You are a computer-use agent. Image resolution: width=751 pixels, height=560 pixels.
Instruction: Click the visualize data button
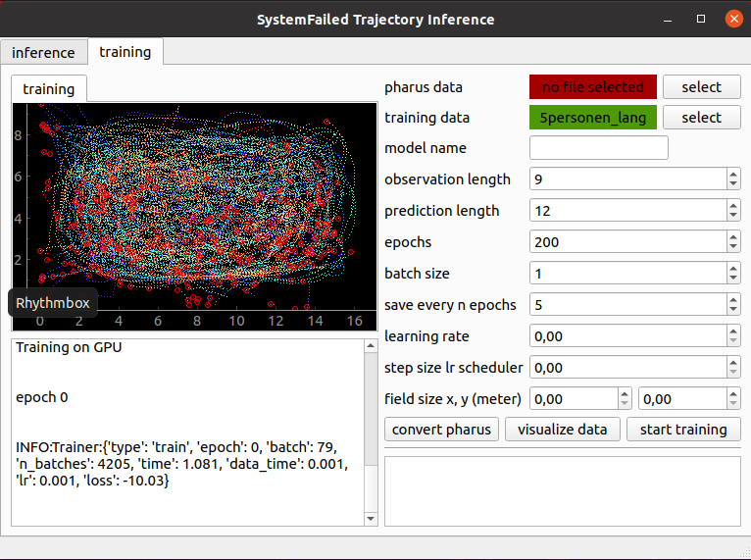click(563, 430)
